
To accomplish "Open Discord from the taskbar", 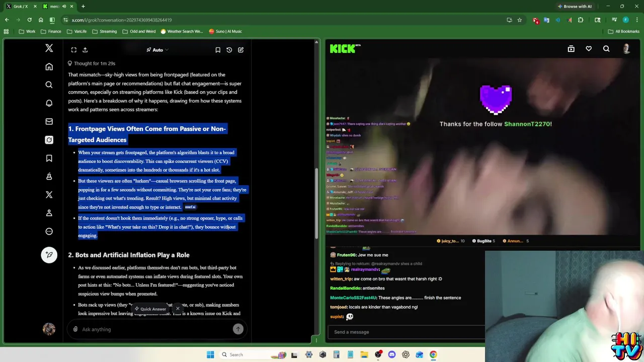I will [392, 354].
